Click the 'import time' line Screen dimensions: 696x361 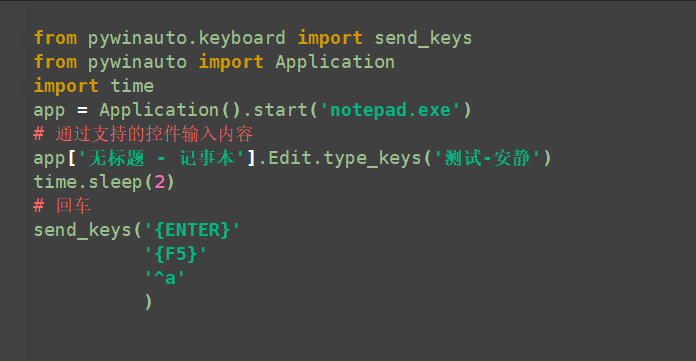coord(94,86)
